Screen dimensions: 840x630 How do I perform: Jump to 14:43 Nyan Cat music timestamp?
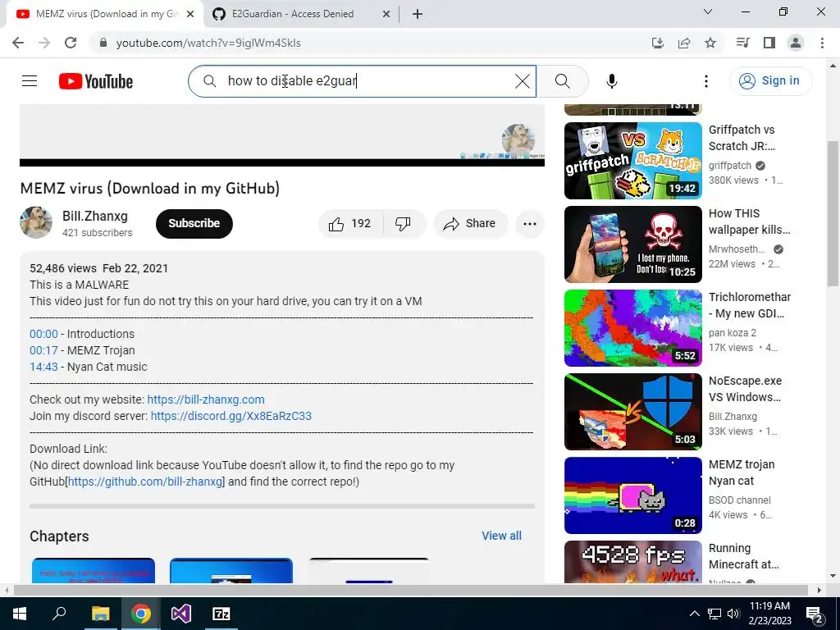pyautogui.click(x=43, y=367)
